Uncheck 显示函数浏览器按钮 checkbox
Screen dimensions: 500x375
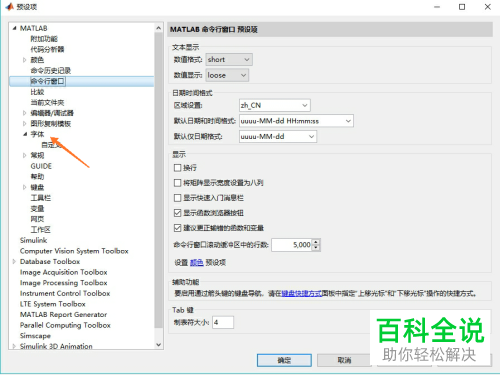[x=178, y=213]
